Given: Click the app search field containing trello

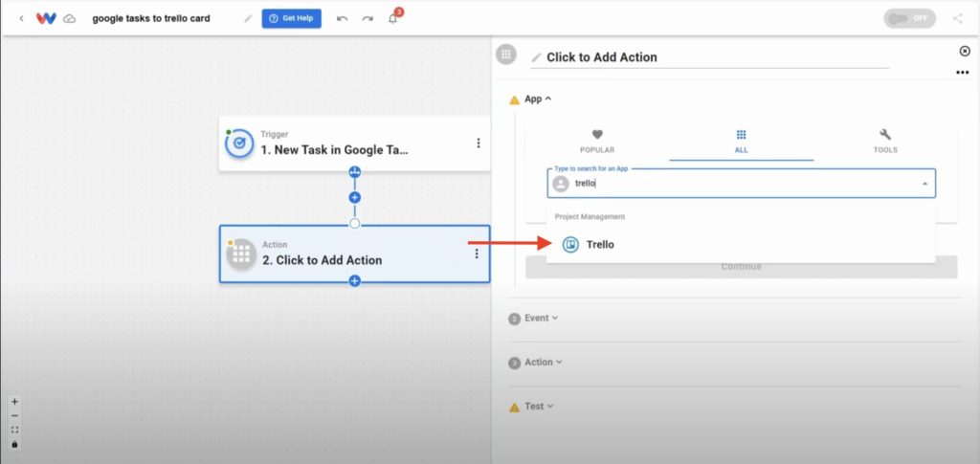Looking at the screenshot, I should (x=742, y=184).
